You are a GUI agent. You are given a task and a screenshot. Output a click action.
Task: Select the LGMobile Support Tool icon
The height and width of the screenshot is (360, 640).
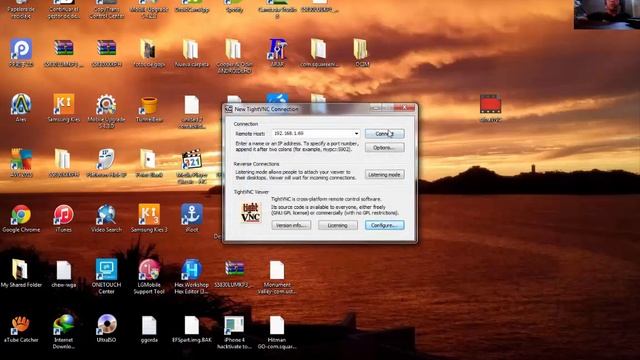pyautogui.click(x=149, y=277)
